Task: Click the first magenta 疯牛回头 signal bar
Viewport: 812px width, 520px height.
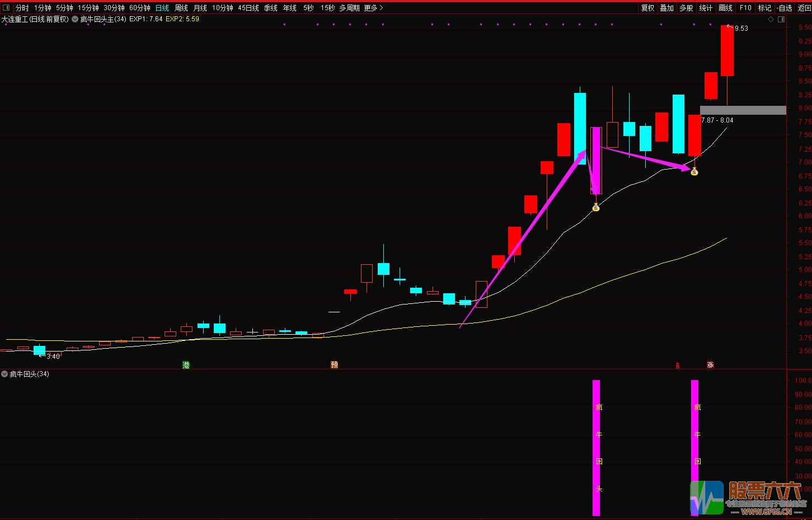Action: click(596, 448)
